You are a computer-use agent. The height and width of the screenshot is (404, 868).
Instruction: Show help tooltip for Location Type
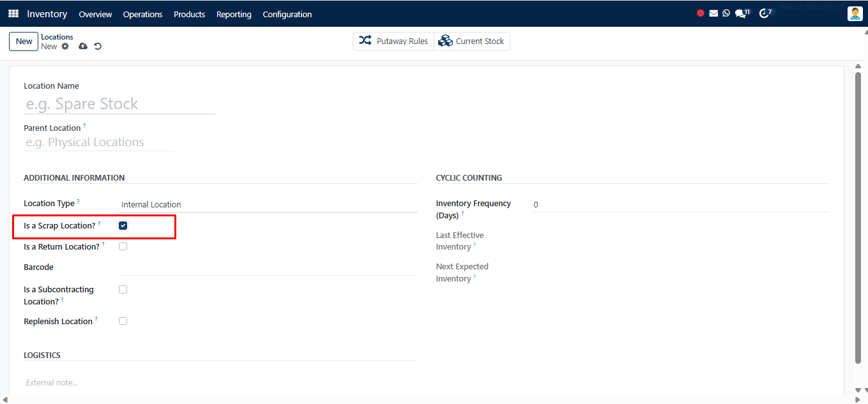78,201
